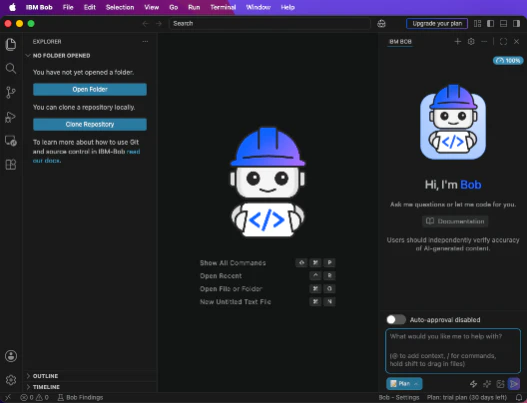
Task: Expand the Outline section
Action: pos(91,376)
